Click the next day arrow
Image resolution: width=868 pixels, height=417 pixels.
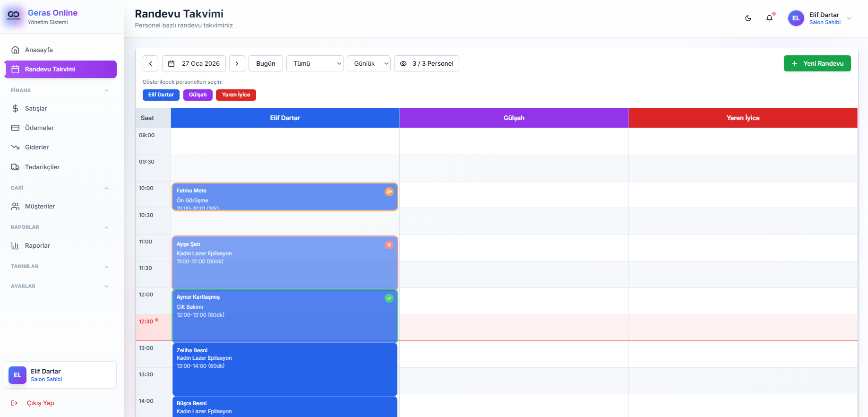click(237, 63)
